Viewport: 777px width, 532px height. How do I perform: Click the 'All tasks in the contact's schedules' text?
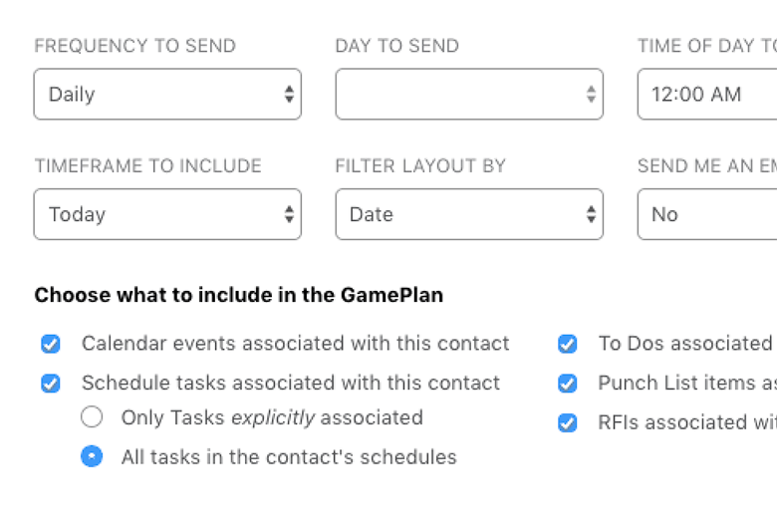[289, 458]
